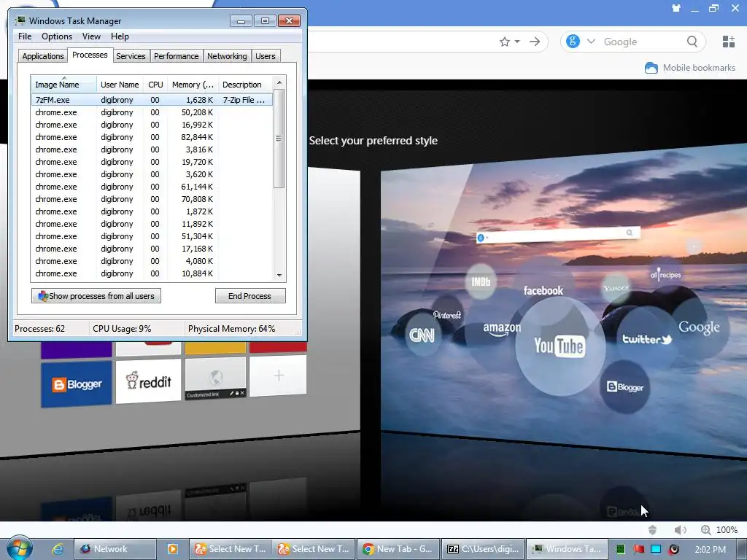Switch to the Networking tab
The height and width of the screenshot is (560, 747).
click(227, 56)
